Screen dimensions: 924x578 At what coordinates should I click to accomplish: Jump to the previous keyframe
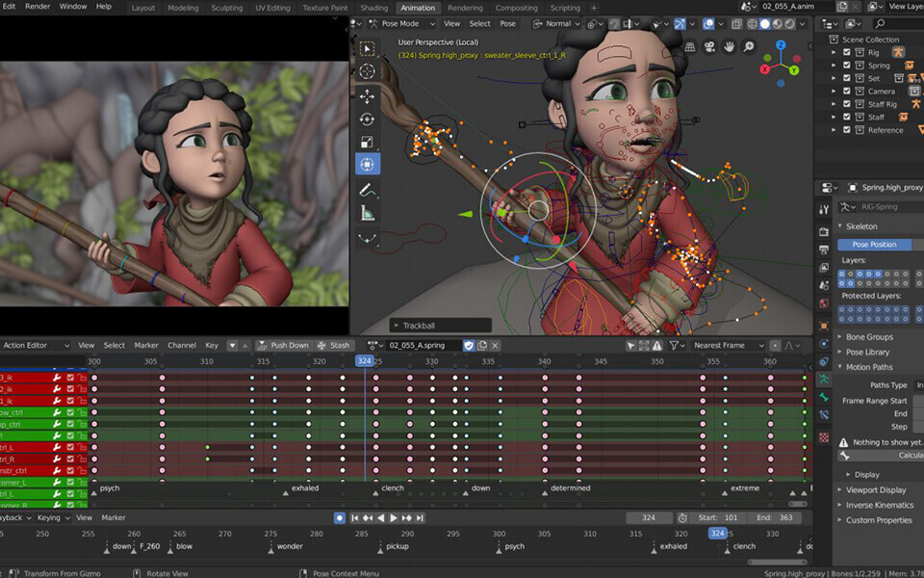click(368, 518)
